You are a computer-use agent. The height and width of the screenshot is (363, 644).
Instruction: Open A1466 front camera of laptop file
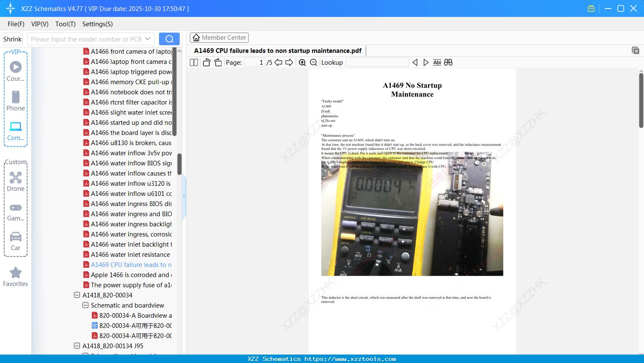pyautogui.click(x=127, y=51)
